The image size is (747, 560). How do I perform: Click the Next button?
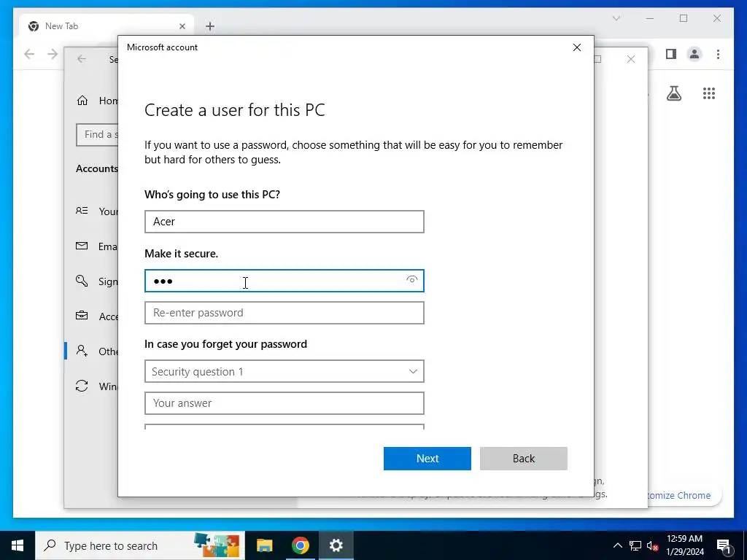point(427,459)
